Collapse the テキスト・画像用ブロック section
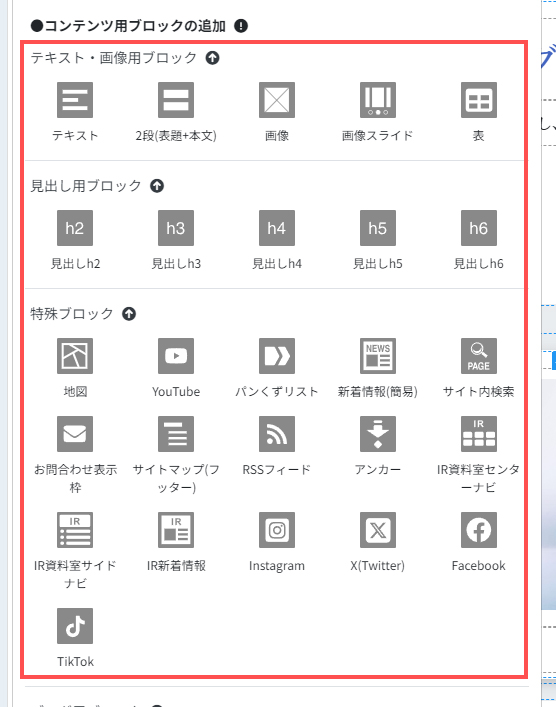The width and height of the screenshot is (556, 707). point(213,58)
